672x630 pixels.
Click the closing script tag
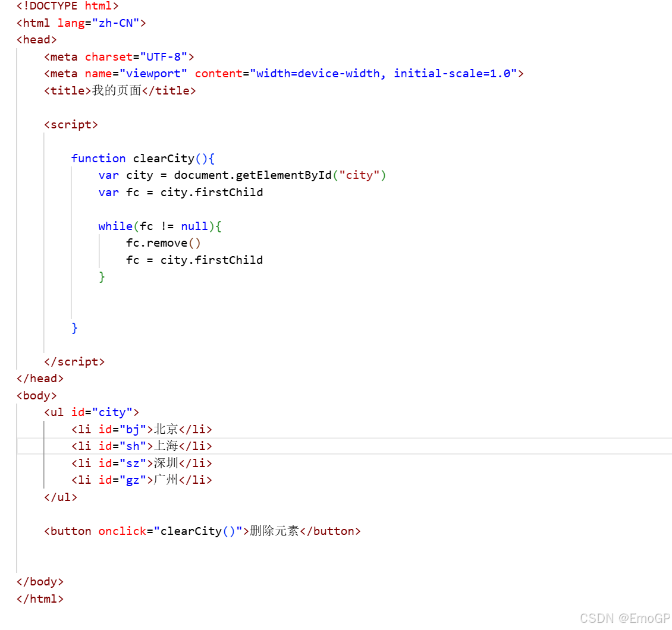pos(74,362)
